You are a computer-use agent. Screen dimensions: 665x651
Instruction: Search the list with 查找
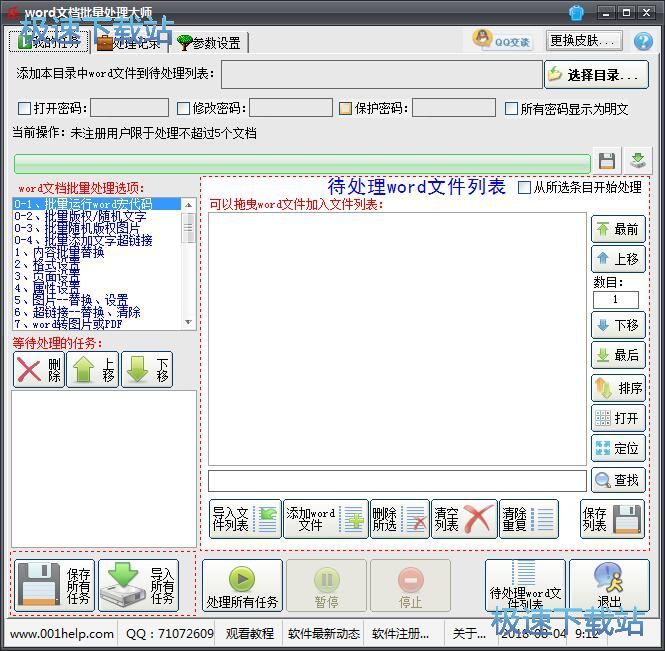(618, 480)
